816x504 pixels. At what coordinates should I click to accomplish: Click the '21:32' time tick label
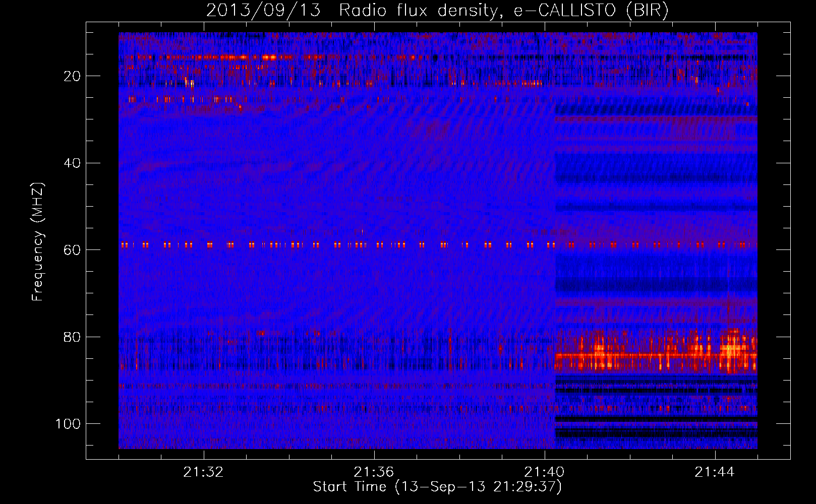(204, 472)
